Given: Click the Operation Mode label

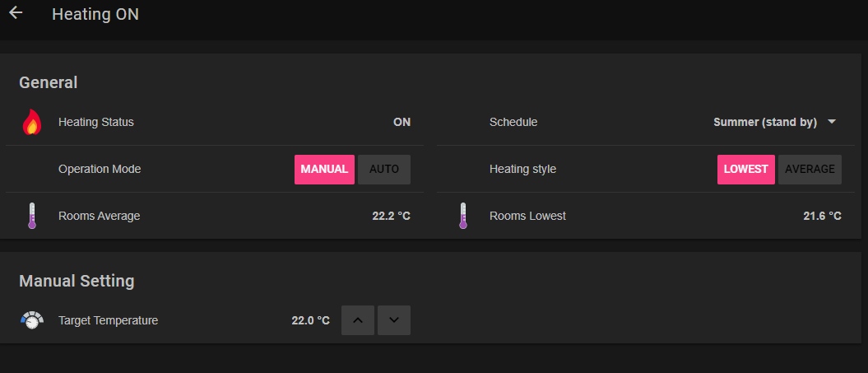Looking at the screenshot, I should 100,170.
